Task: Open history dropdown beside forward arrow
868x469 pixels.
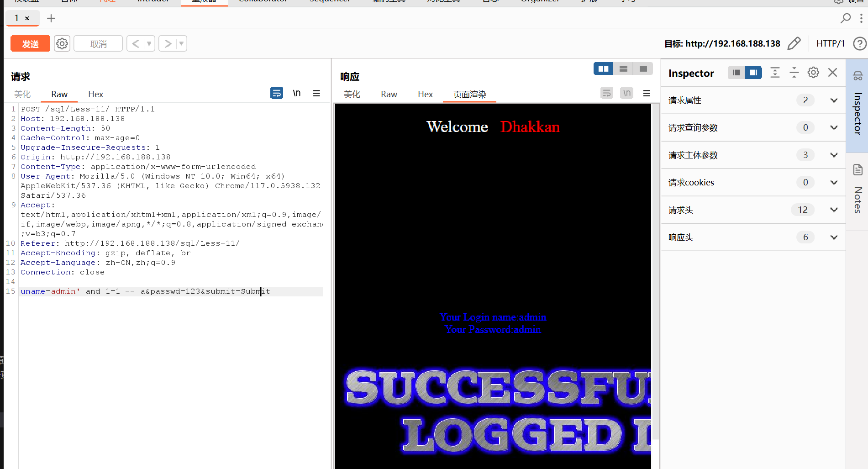Action: point(182,44)
